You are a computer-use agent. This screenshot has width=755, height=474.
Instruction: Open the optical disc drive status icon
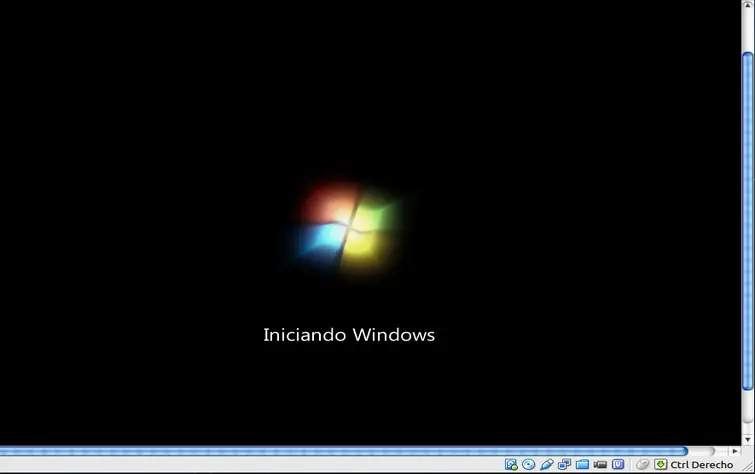pos(529,464)
